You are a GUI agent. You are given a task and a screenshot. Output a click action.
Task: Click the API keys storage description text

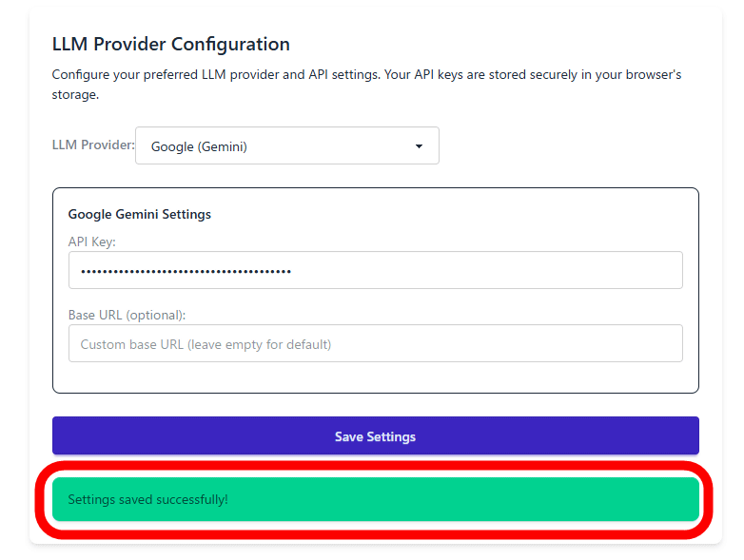[366, 84]
